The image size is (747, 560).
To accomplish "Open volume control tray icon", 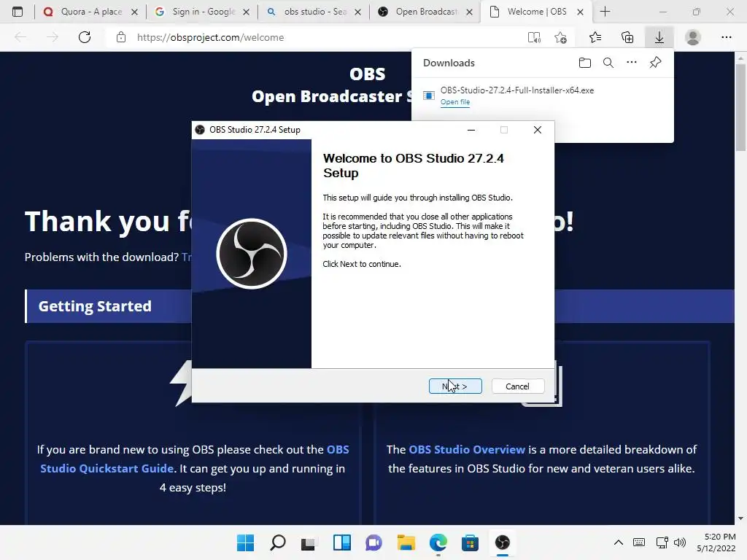I will [680, 542].
